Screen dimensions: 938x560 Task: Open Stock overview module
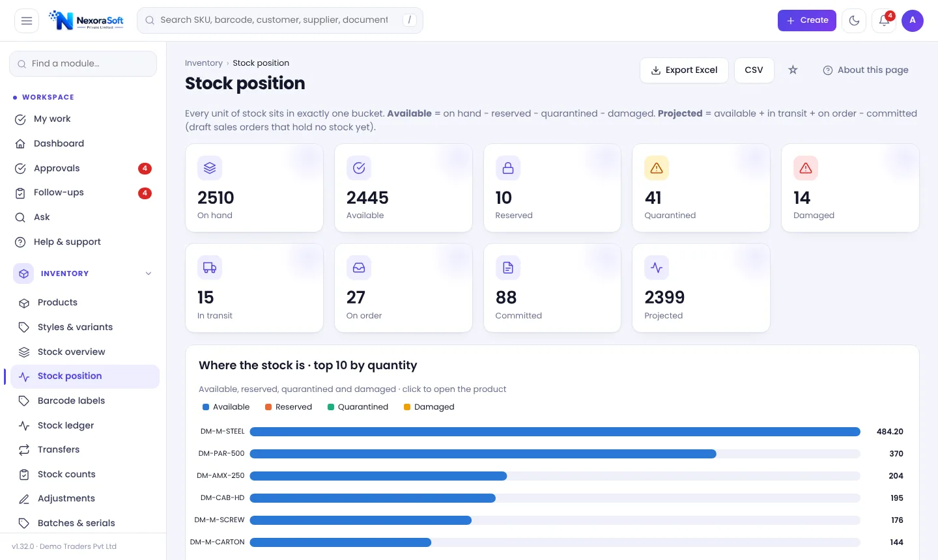click(x=85, y=352)
